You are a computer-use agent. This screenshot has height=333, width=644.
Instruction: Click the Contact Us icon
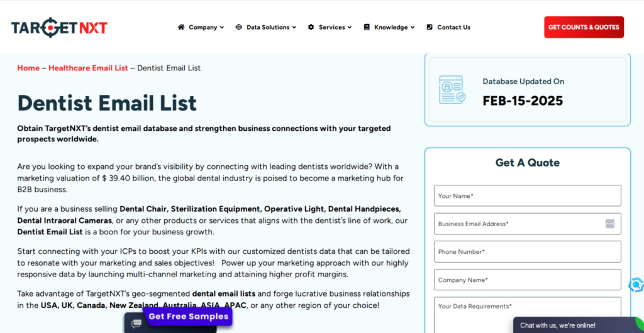point(430,27)
